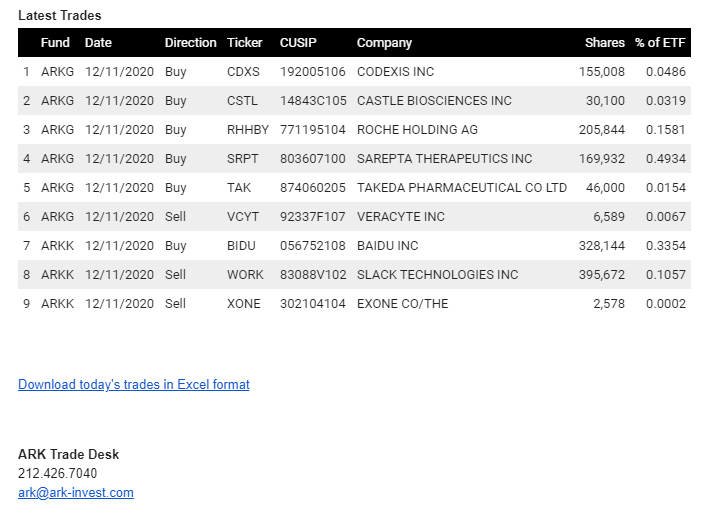Select CODEXIS INC company name
Image resolution: width=718 pixels, height=510 pixels.
pos(395,72)
